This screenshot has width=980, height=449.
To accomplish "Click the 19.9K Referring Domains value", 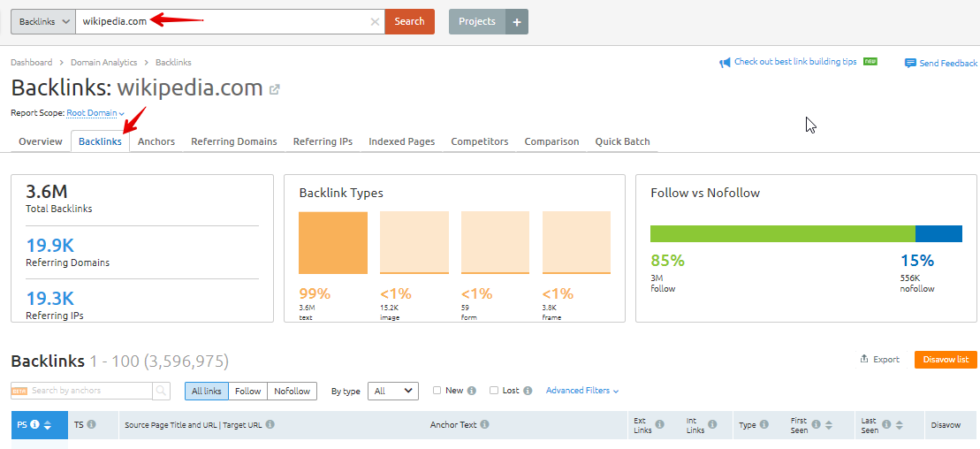I will (x=50, y=245).
